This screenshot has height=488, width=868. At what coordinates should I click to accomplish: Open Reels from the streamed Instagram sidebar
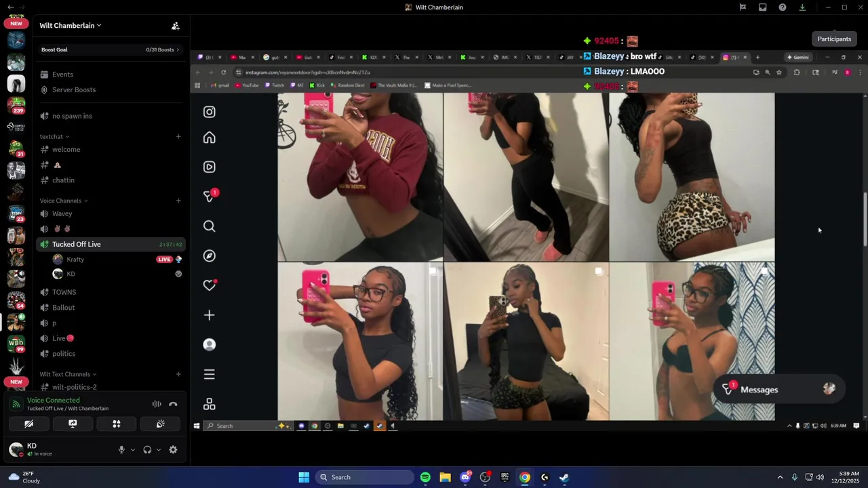[x=210, y=167]
